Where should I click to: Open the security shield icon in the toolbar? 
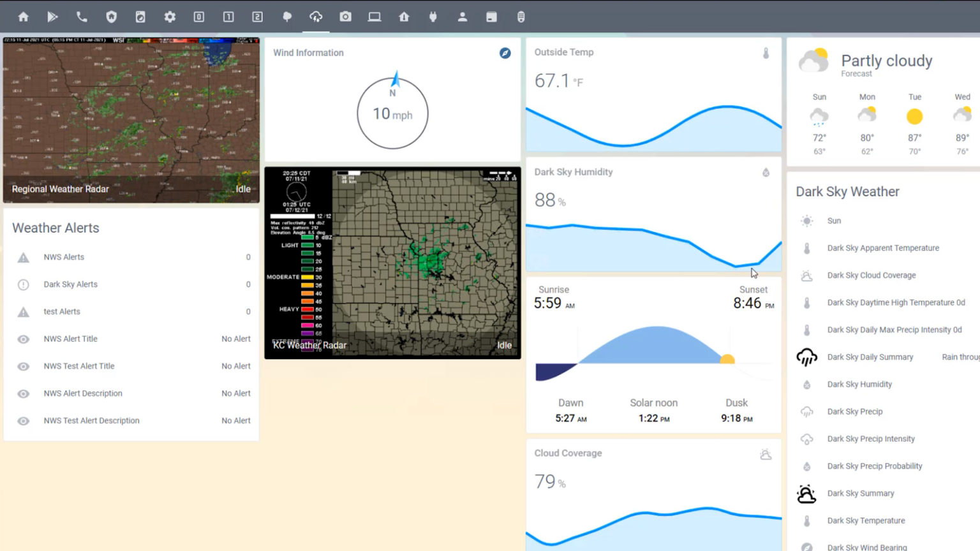coord(110,17)
